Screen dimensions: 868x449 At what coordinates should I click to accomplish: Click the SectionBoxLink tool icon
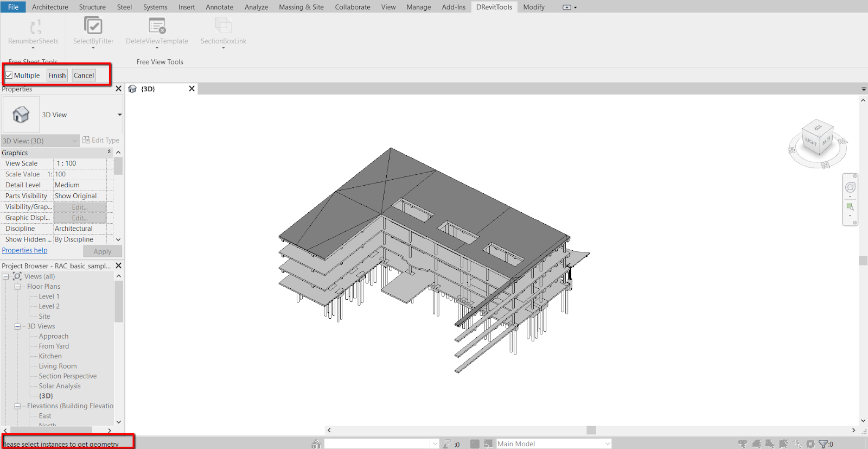[223, 26]
